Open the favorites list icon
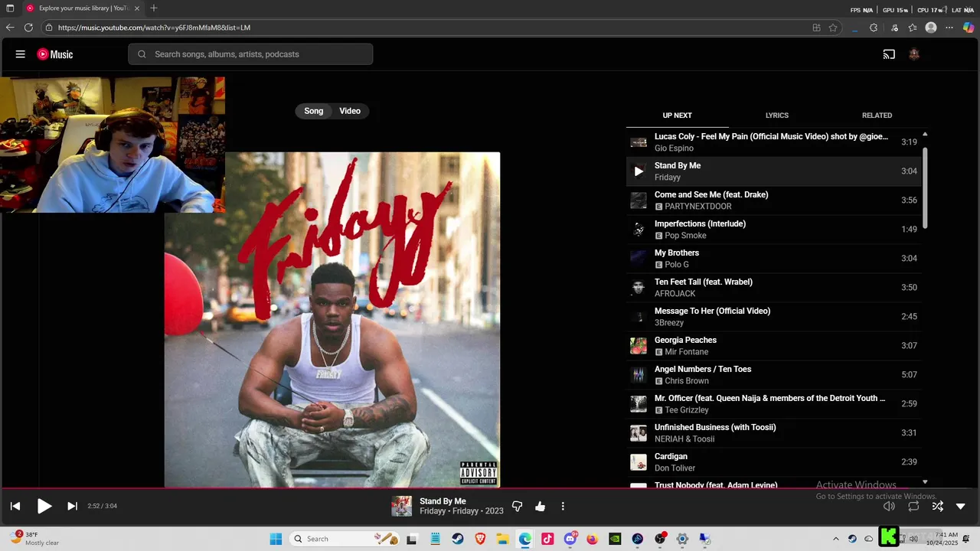Image resolution: width=980 pixels, height=551 pixels. [x=913, y=28]
